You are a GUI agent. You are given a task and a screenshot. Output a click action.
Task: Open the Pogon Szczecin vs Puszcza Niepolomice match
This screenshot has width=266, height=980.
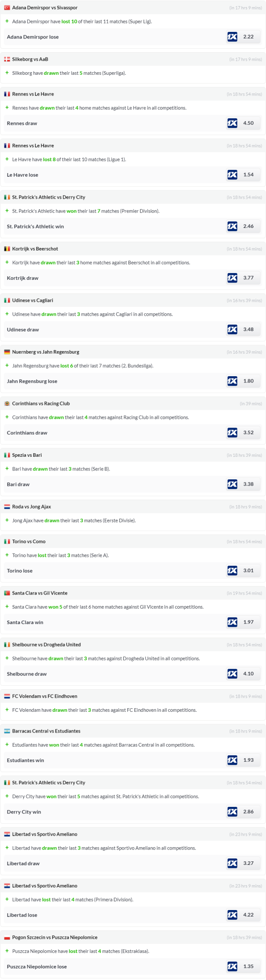[55, 937]
